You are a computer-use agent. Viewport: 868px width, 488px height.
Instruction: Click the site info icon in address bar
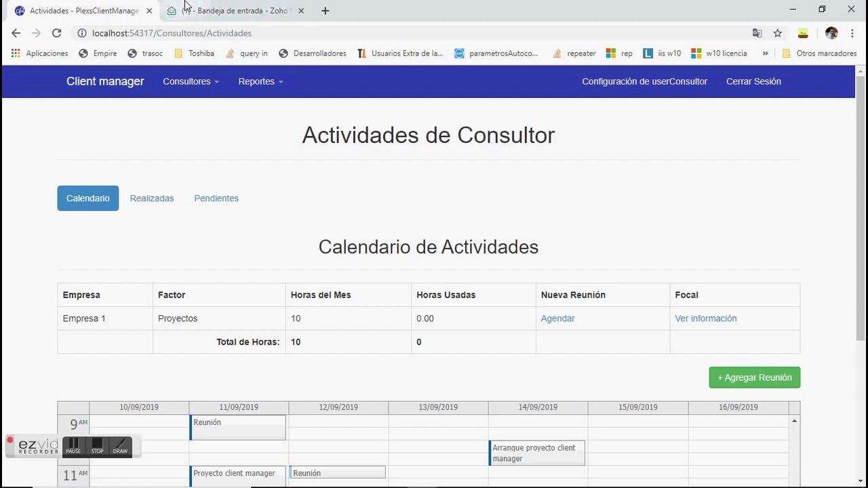click(81, 33)
